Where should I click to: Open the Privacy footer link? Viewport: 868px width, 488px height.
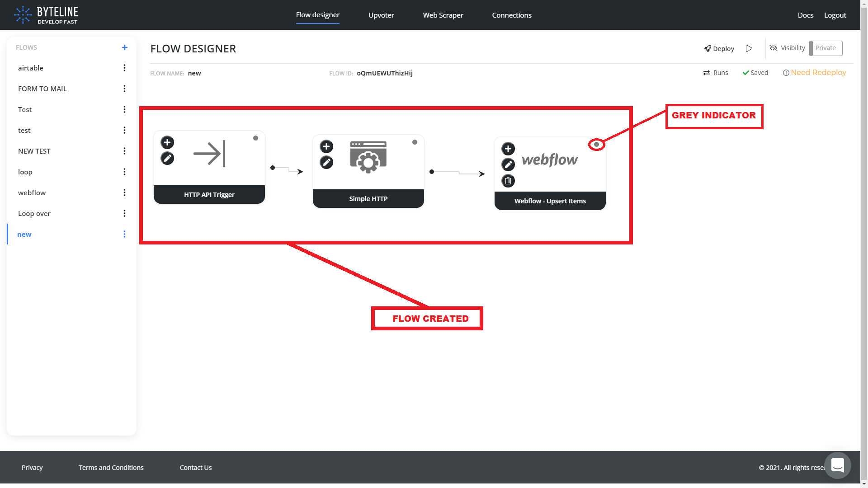pyautogui.click(x=32, y=467)
